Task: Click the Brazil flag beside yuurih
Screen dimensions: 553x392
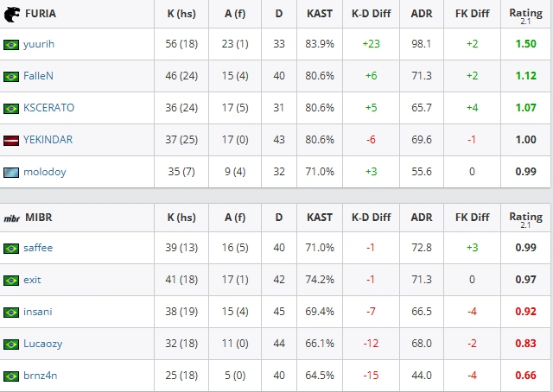Action: (x=11, y=45)
